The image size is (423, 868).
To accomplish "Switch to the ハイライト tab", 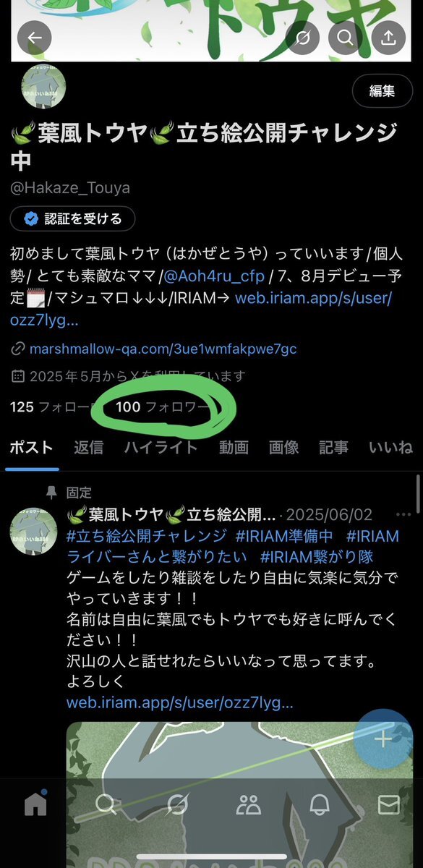I will 161,447.
